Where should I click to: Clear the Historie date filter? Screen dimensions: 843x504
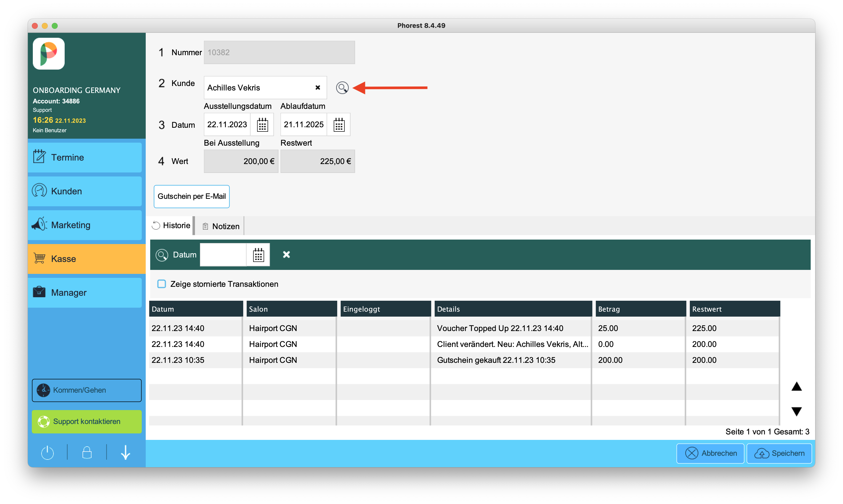point(286,254)
